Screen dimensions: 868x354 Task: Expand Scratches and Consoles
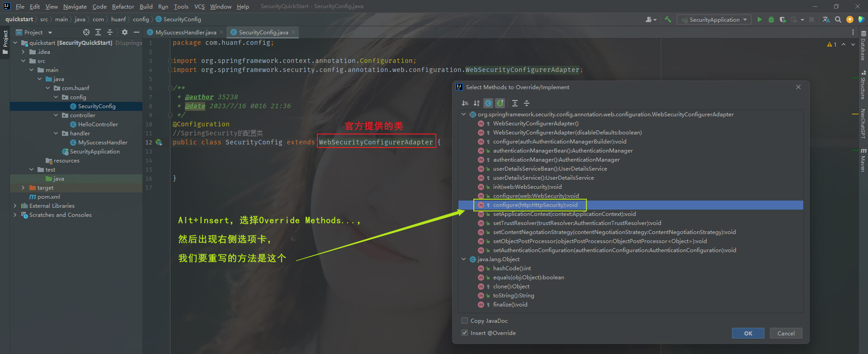point(15,215)
